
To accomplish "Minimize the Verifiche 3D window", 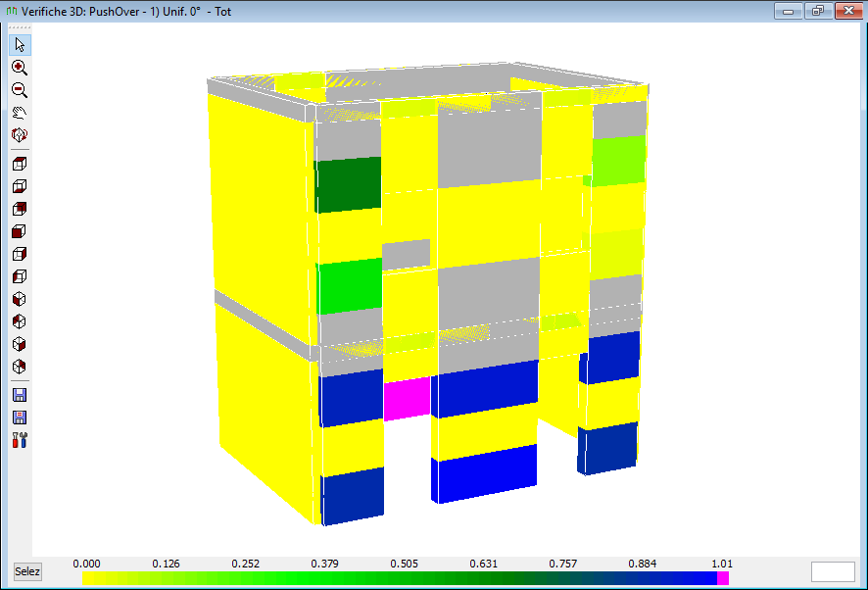I will (x=789, y=11).
